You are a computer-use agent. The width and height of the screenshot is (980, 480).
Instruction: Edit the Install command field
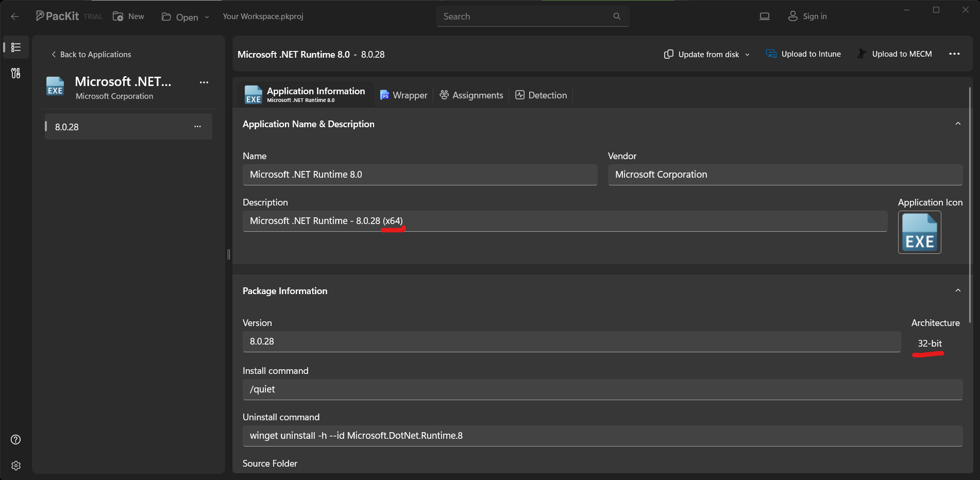(x=603, y=389)
